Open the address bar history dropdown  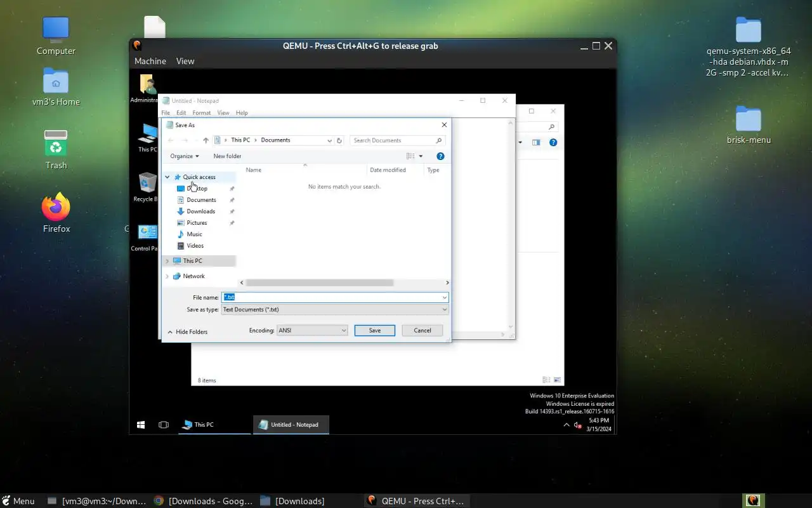[x=329, y=140]
